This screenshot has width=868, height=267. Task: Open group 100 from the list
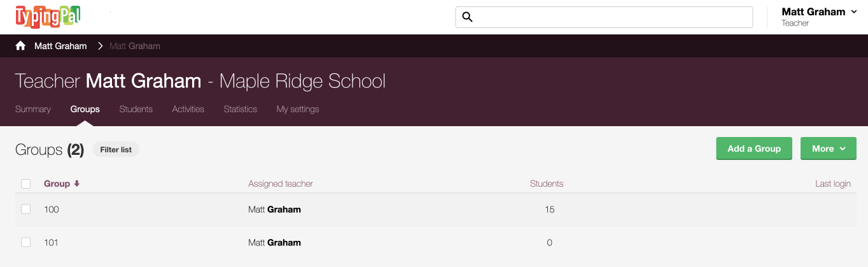(52, 209)
